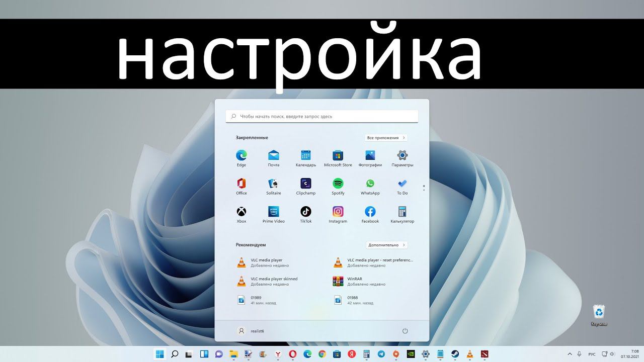Image resolution: width=644 pixels, height=362 pixels.
Task: Go to next pinned apps page dots
Action: tap(424, 188)
